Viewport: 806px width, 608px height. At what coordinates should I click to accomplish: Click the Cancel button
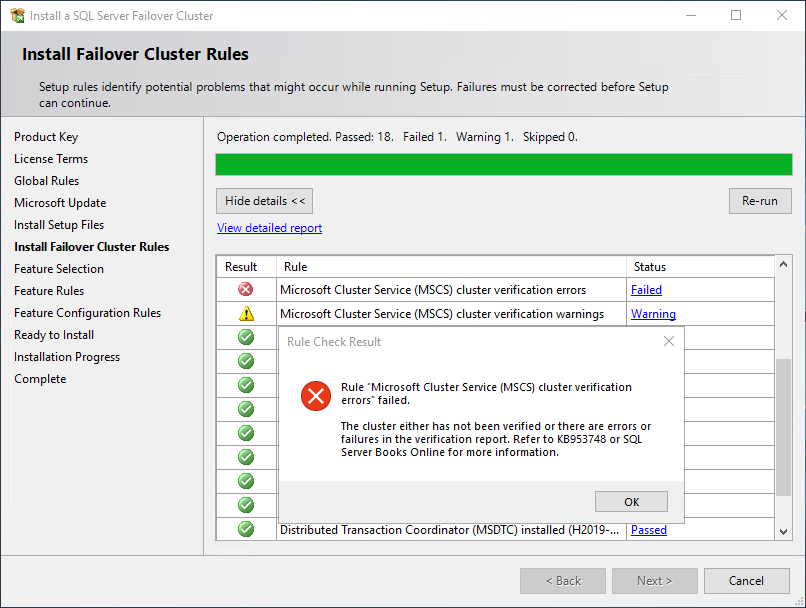point(747,580)
